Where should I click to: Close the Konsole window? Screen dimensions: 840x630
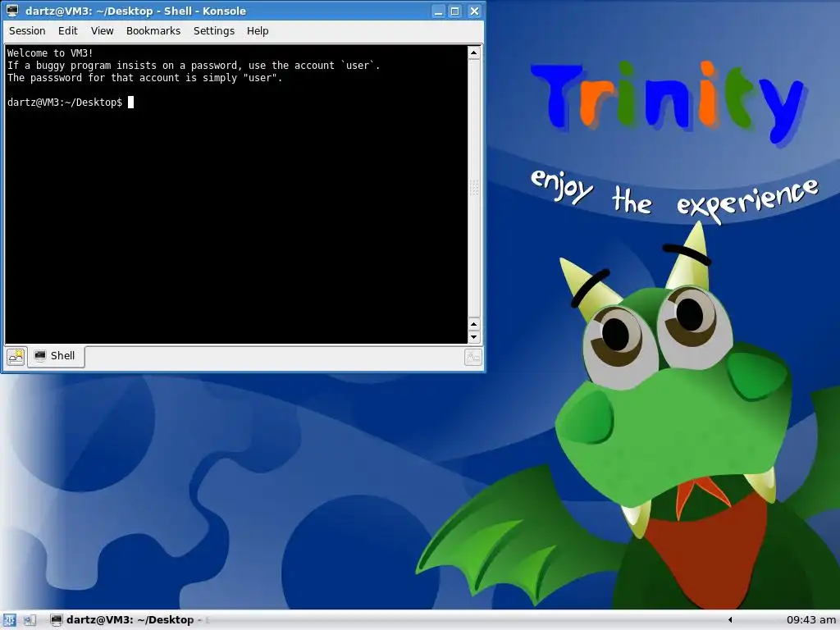pyautogui.click(x=474, y=11)
